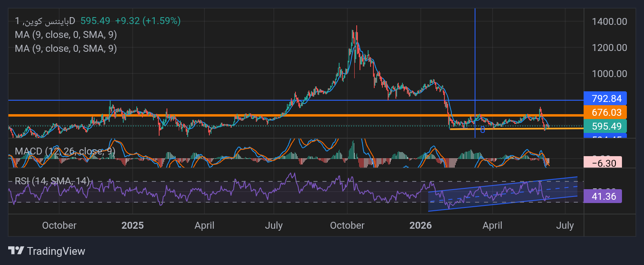644x265 pixels.
Task: Select the blue rising channel in the RSI pane
Action: 503,194
